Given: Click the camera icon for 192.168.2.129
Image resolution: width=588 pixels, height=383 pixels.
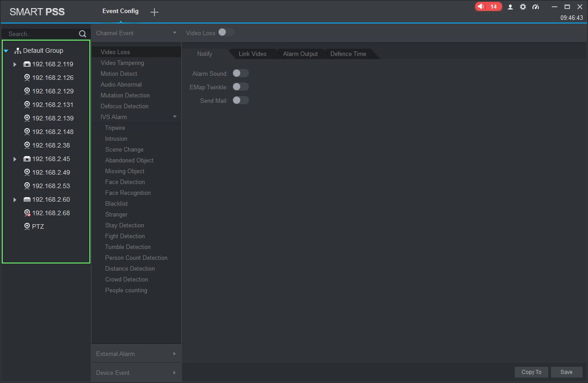Looking at the screenshot, I should 27,91.
